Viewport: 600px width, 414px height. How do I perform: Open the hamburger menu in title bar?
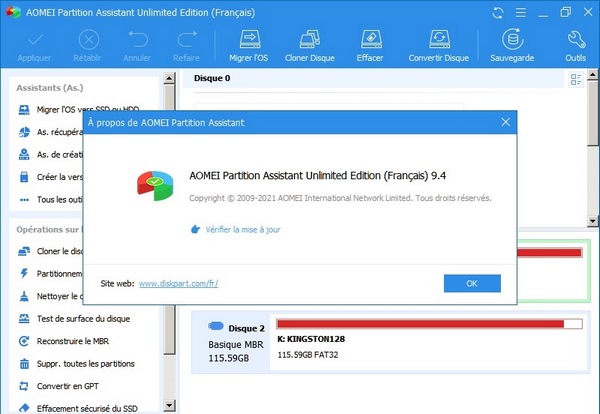click(x=520, y=13)
